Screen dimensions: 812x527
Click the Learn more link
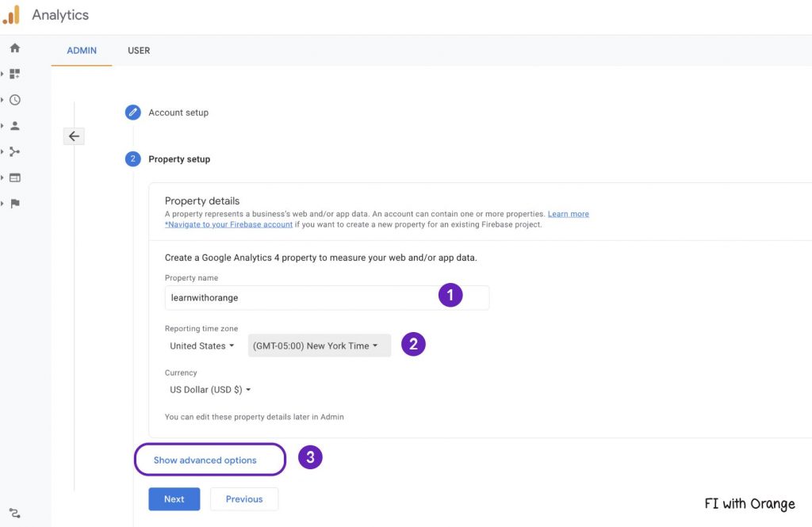[568, 214]
